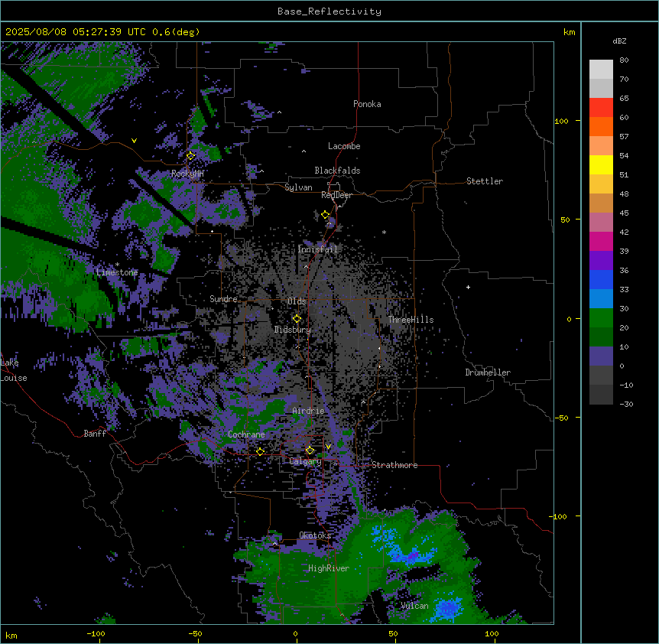Click the 0 km tick on bottom axis
The width and height of the screenshot is (659, 644).
coord(295,633)
